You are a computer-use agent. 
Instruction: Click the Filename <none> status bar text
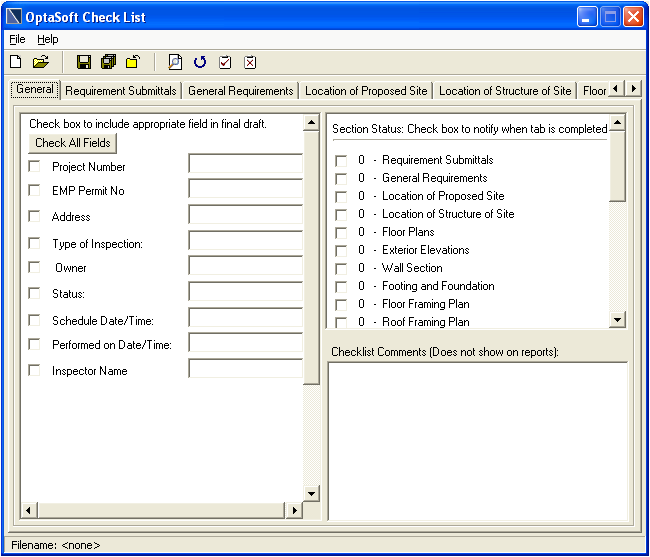point(56,545)
